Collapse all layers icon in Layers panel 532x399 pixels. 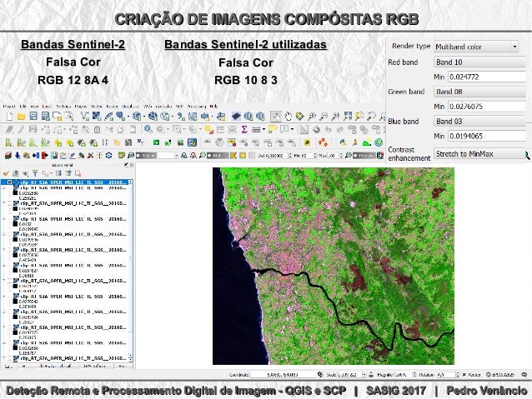(69, 173)
